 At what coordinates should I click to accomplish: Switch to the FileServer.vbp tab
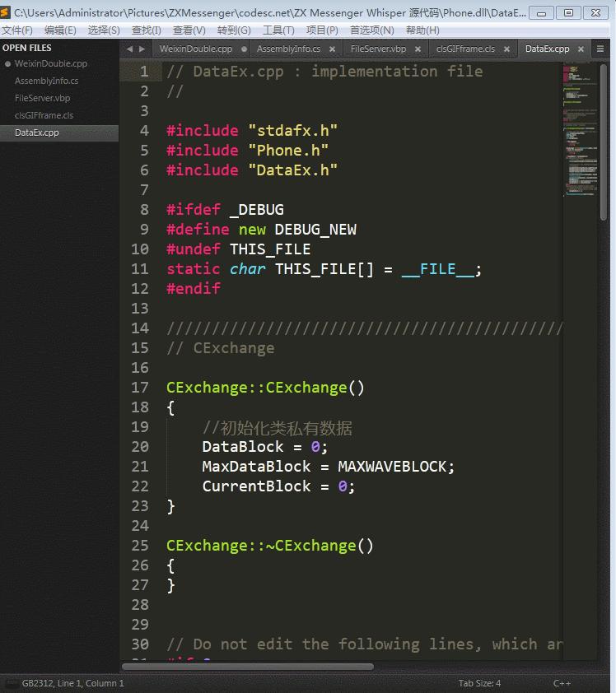point(378,49)
